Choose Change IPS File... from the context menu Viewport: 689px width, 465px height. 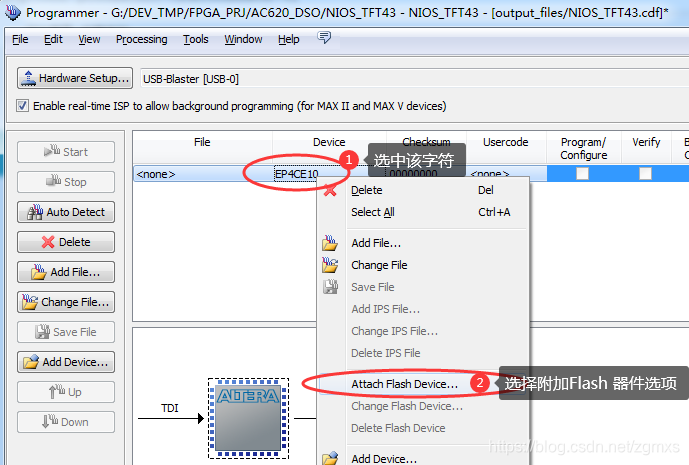[423, 331]
